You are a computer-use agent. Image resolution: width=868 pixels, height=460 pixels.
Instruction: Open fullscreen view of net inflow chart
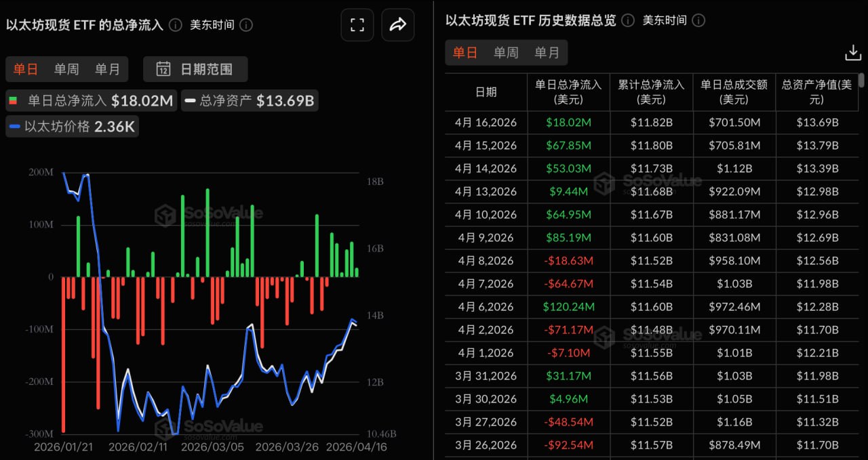pos(357,26)
